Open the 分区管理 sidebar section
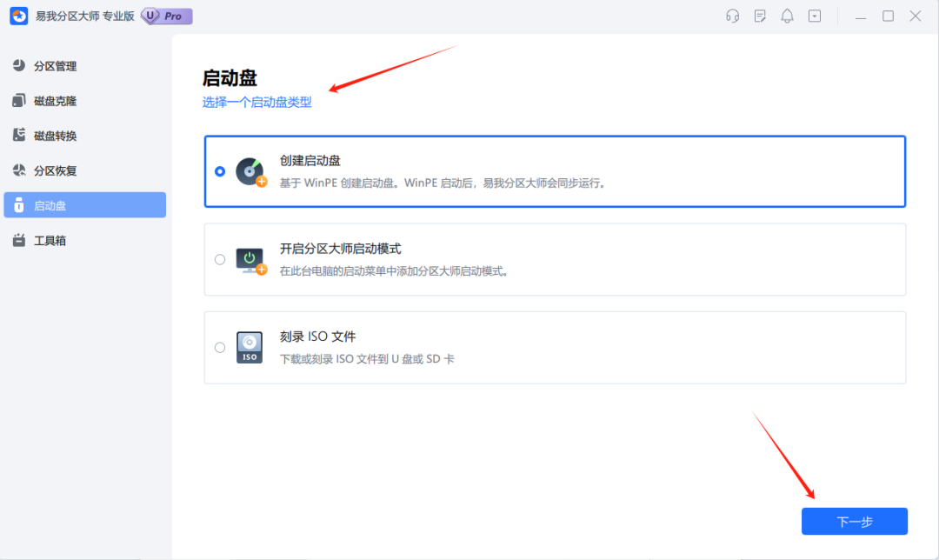Screen dimensions: 939x560 [x=84, y=66]
